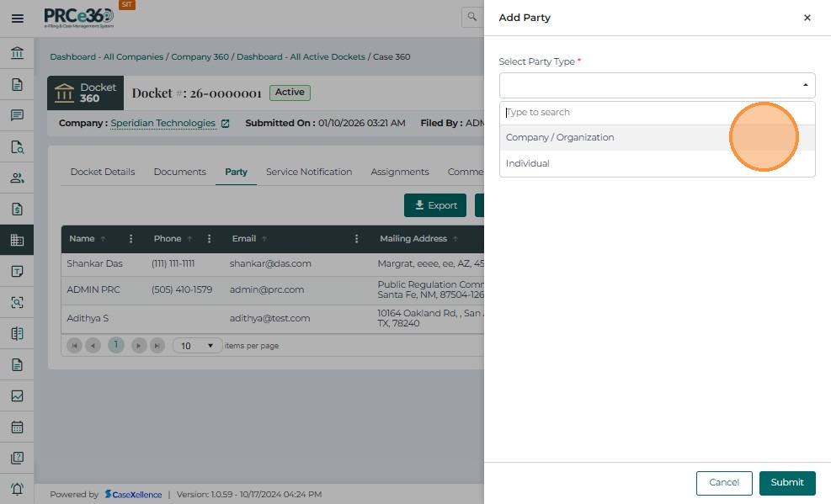Screen dimensions: 831x504
Task: Choose Company / Organization option
Action: click(658, 138)
